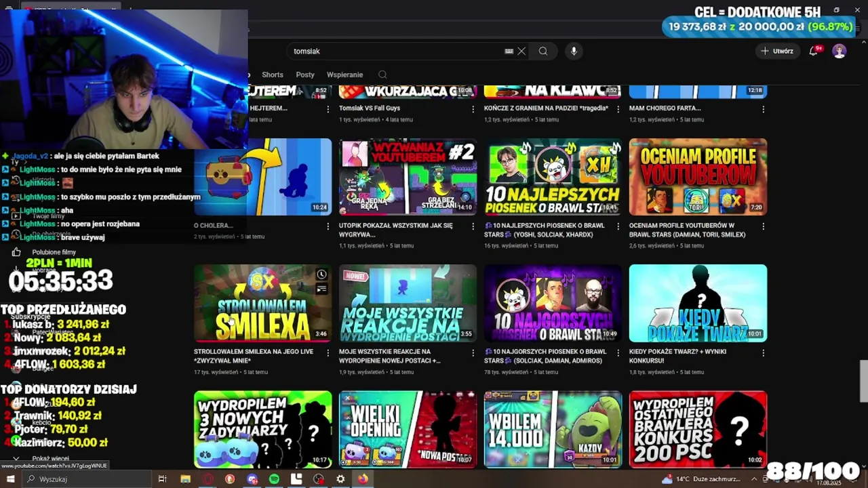Switch to the Posty channel tab

click(x=305, y=75)
